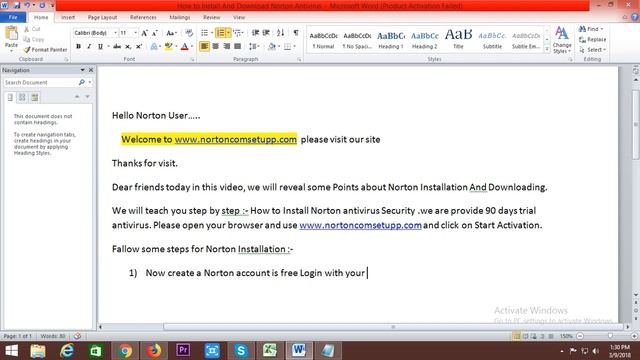The image size is (640, 360).
Task: Click the Grow Font icon
Action: [x=144, y=33]
